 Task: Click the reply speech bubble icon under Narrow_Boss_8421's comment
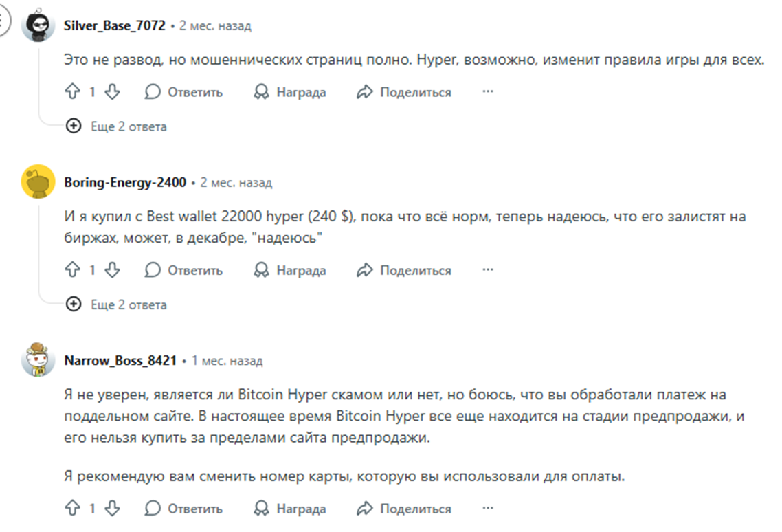point(153,509)
